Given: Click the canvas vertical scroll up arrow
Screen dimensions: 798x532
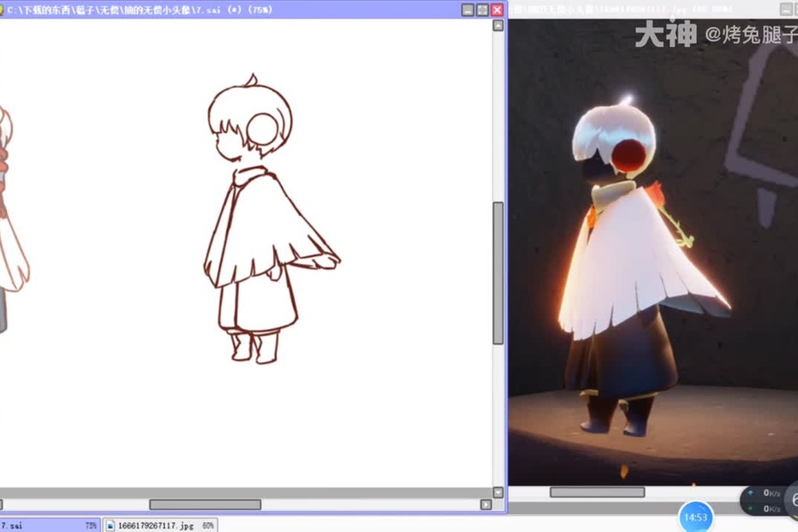Looking at the screenshot, I should pyautogui.click(x=498, y=26).
